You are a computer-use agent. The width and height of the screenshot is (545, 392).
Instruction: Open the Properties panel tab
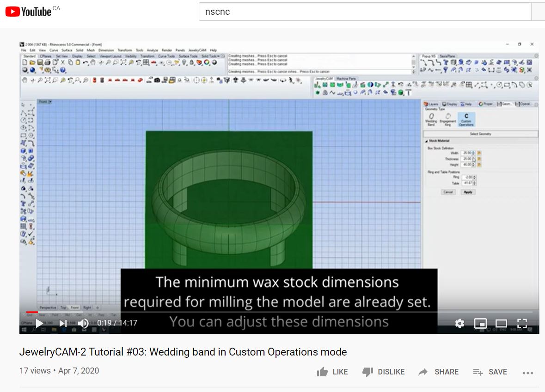(x=485, y=104)
